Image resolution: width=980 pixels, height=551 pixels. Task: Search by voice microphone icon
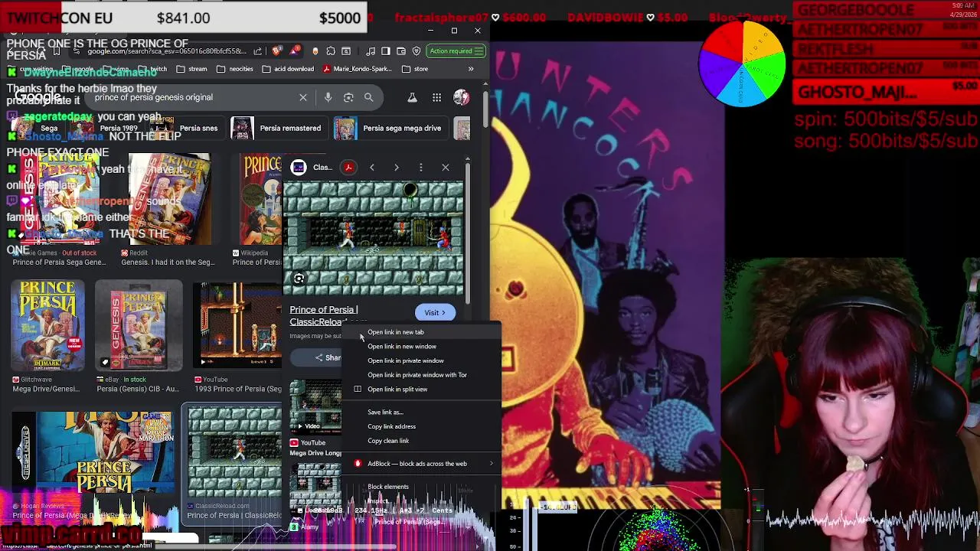tap(328, 97)
